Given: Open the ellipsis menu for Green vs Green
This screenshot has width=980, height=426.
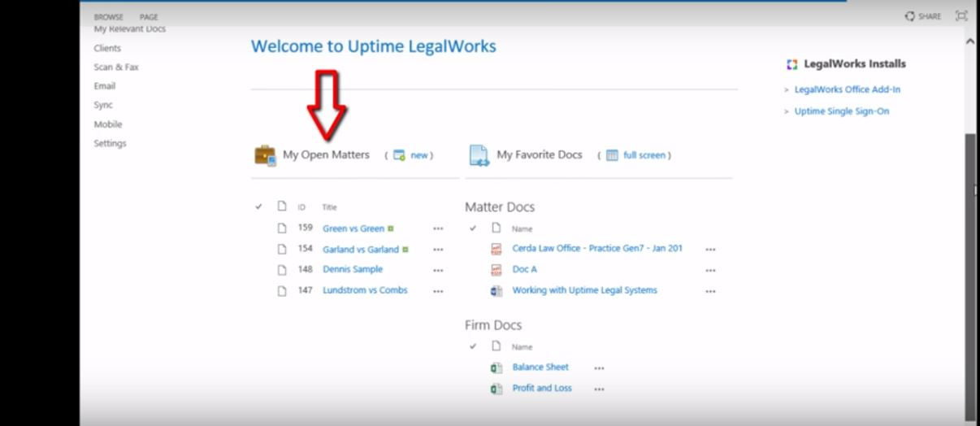Looking at the screenshot, I should tap(438, 229).
